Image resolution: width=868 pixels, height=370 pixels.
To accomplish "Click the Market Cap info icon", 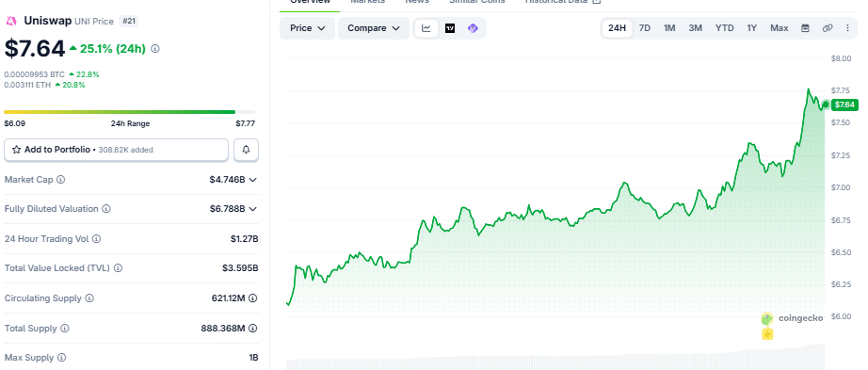I will [x=61, y=180].
